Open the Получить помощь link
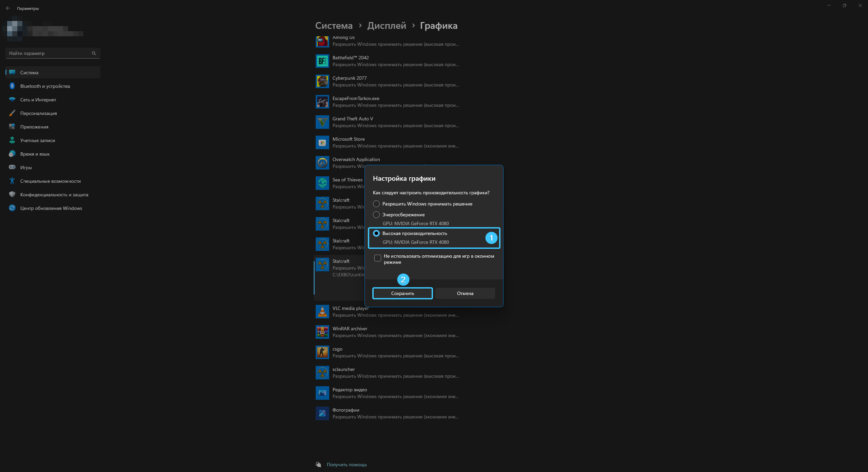Screen dimensions: 868x472 347,465
